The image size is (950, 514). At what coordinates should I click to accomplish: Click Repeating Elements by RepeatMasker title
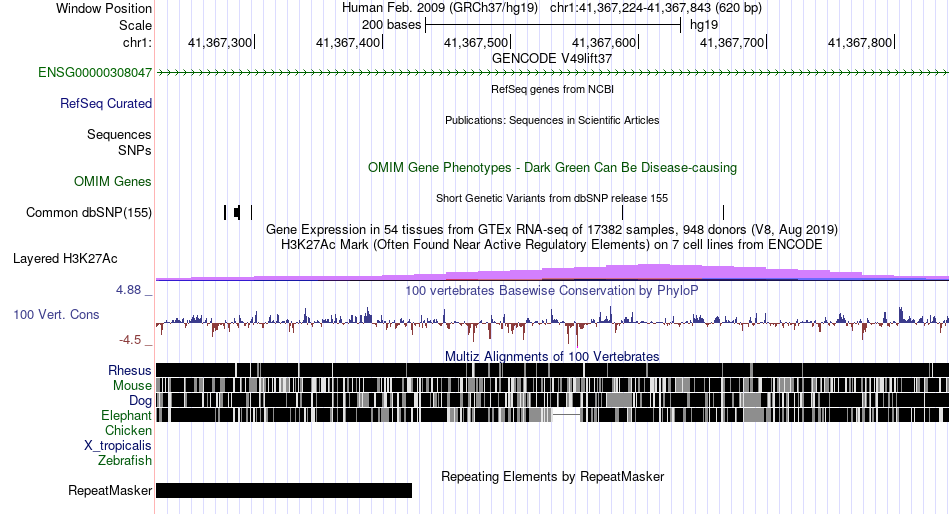552,476
